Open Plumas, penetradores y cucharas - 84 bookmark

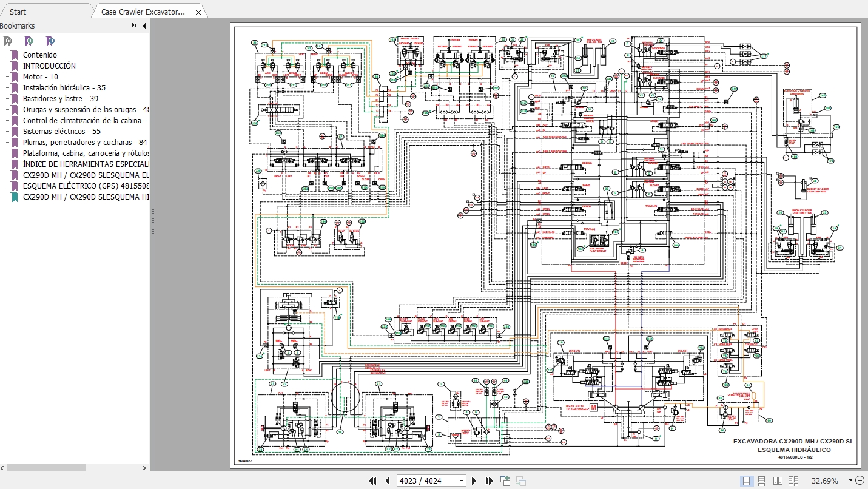pyautogui.click(x=86, y=142)
